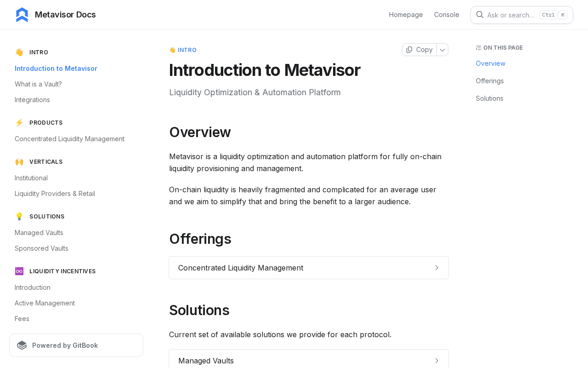Click the lightning bolt Products emoji
588x368 pixels.
point(19,123)
